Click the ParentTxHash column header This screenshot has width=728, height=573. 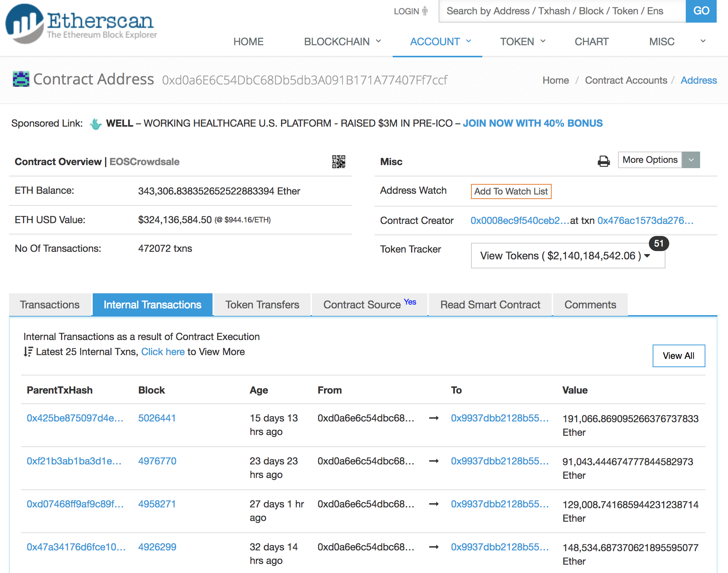[x=60, y=390]
